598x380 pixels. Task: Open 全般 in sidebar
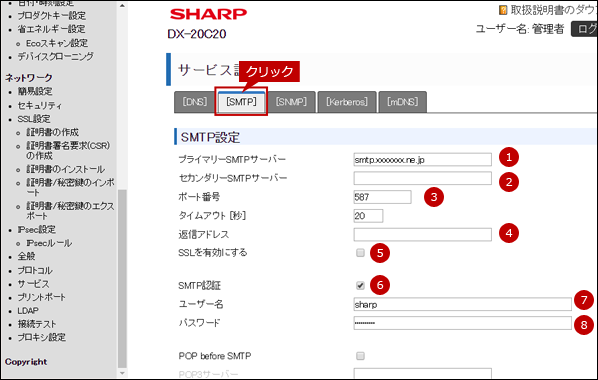26,256
